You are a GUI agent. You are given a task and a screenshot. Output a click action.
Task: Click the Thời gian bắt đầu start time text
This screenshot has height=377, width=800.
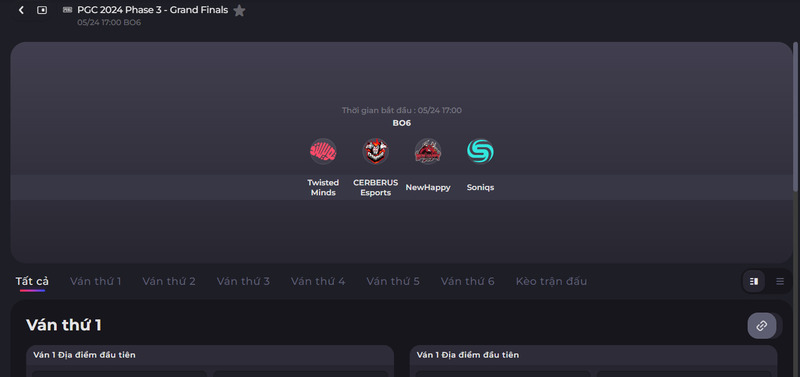point(402,110)
